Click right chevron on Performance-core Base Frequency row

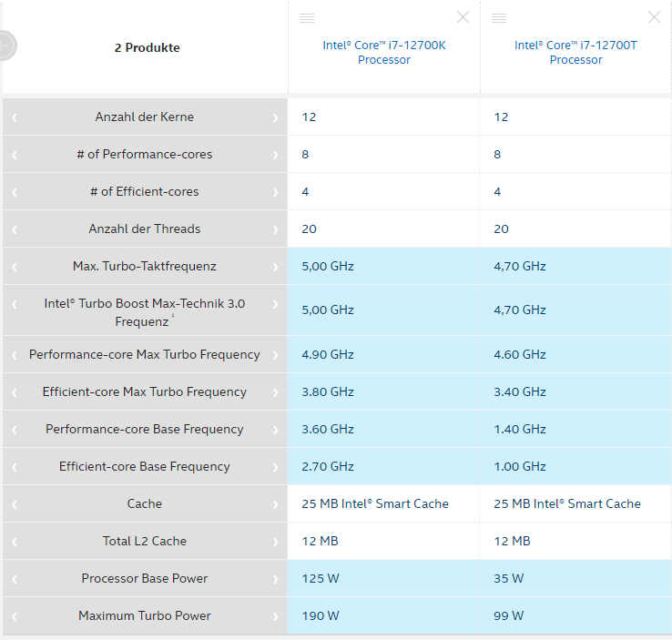pos(275,430)
